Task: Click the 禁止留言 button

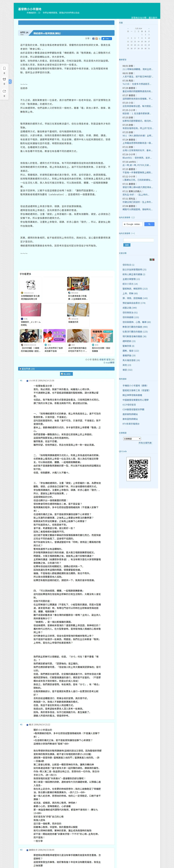Action: tap(66, 374)
